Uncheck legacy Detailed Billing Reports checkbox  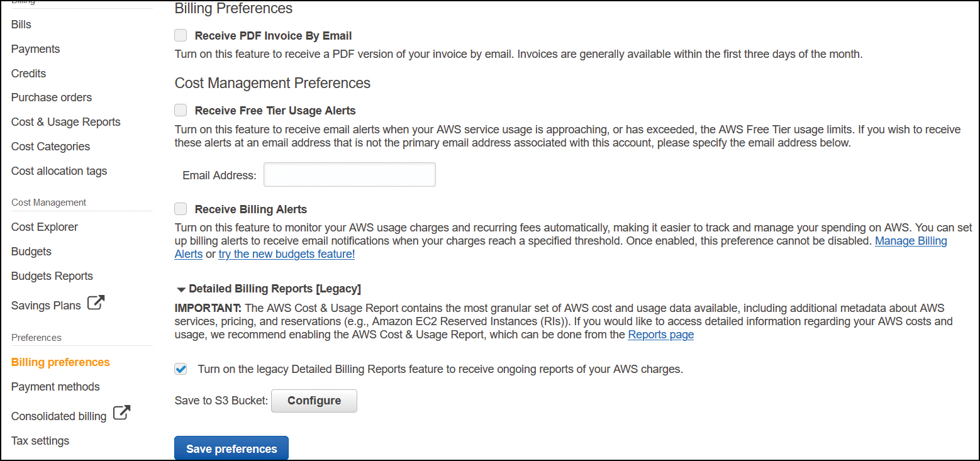pyautogui.click(x=181, y=369)
